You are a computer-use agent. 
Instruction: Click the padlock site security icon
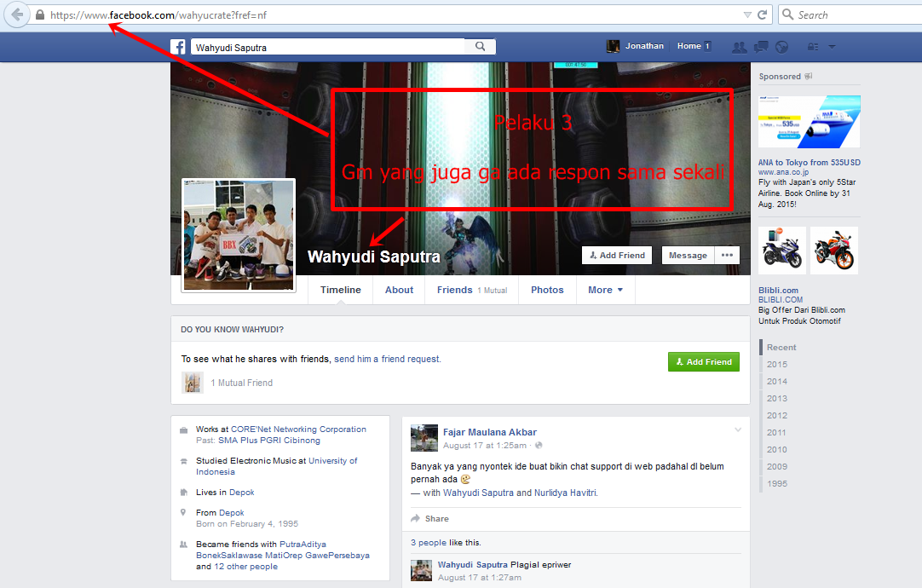point(40,14)
